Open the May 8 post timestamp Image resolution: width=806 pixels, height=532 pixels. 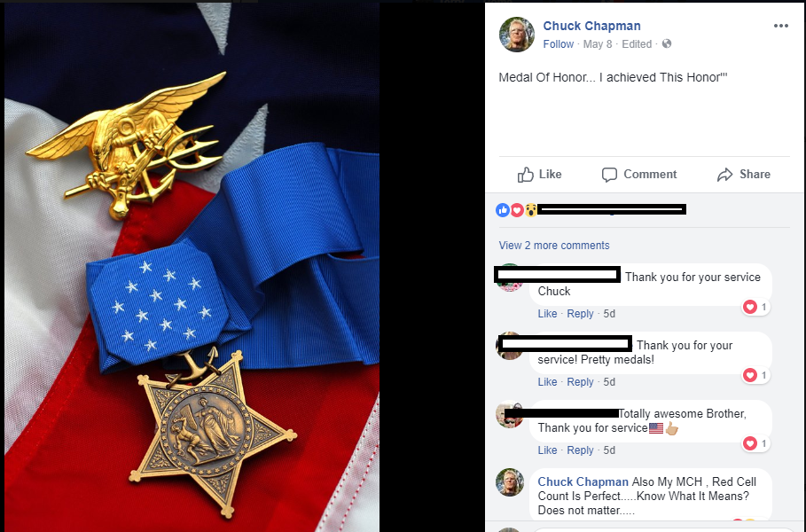pyautogui.click(x=598, y=44)
